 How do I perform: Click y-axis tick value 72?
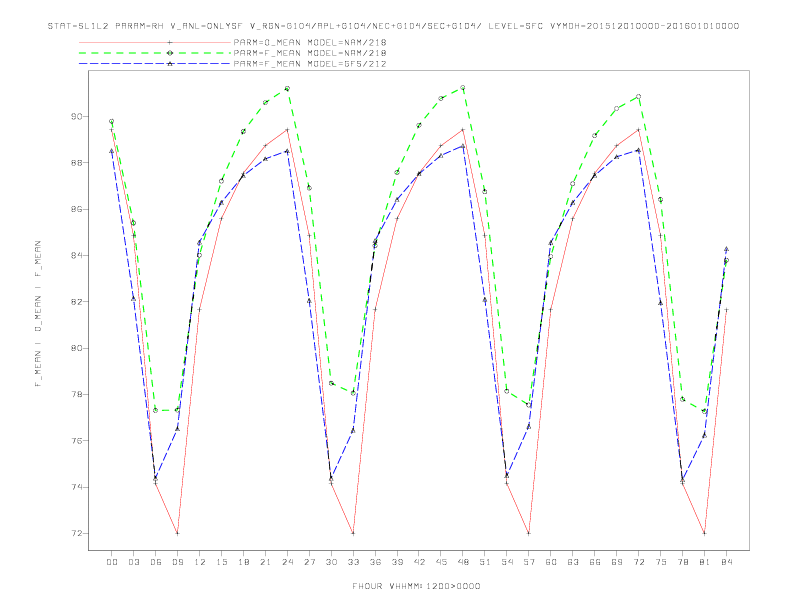(x=76, y=534)
